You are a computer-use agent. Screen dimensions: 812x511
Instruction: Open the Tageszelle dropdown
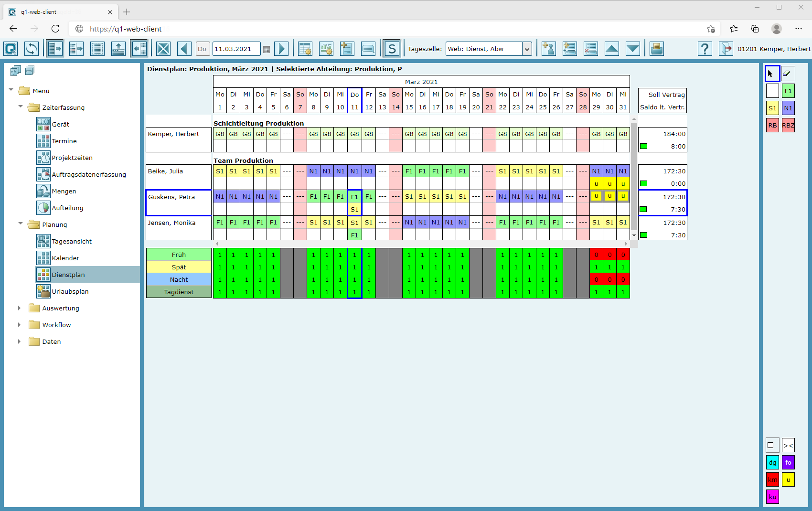(x=526, y=49)
